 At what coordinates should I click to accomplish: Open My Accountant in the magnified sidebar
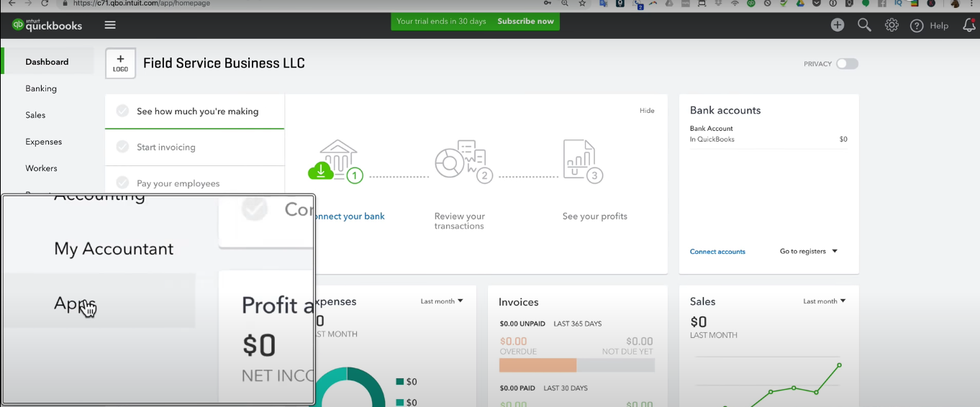click(114, 249)
